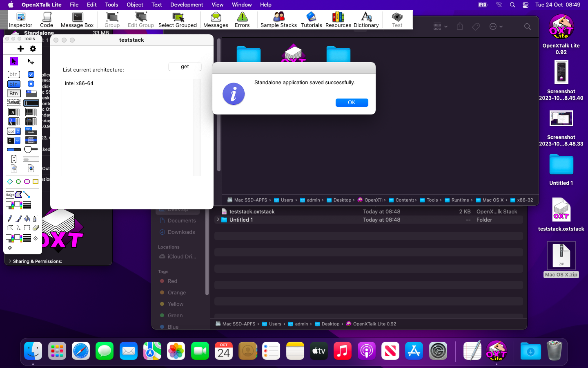Open the Object menu
The height and width of the screenshot is (368, 588).
(135, 5)
